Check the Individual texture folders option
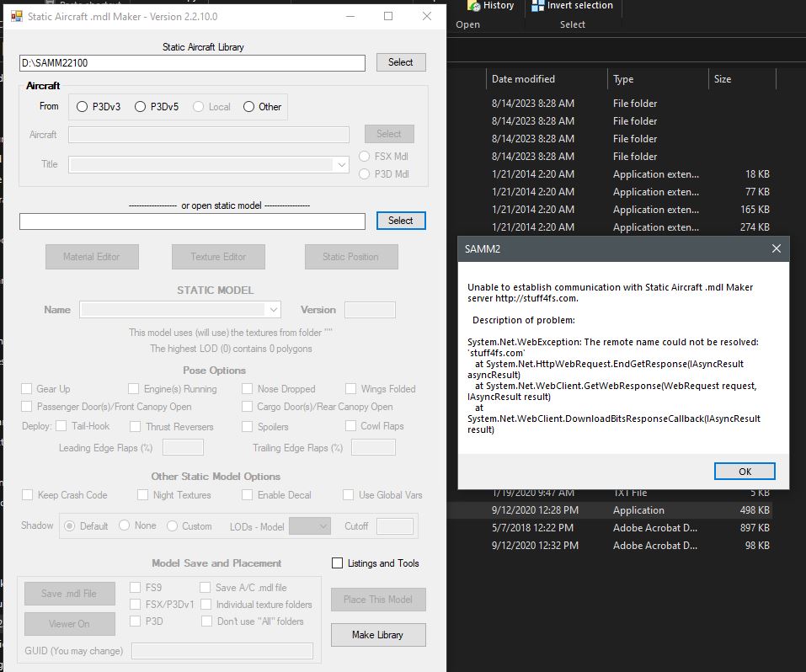This screenshot has width=806, height=672. tap(206, 604)
